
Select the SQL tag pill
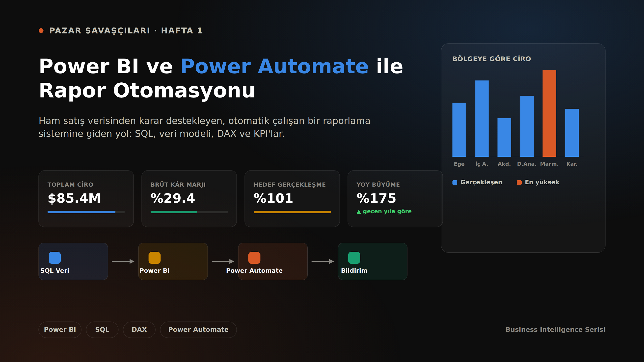pos(102,330)
